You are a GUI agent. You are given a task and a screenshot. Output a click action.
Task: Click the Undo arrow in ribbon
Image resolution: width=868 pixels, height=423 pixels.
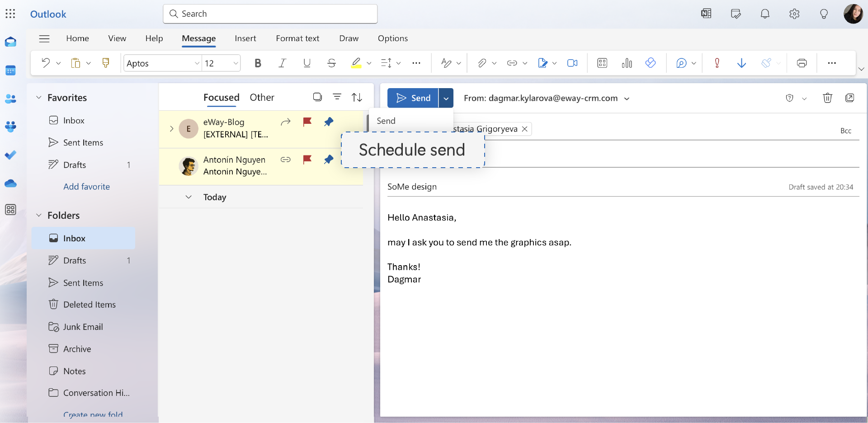click(46, 63)
